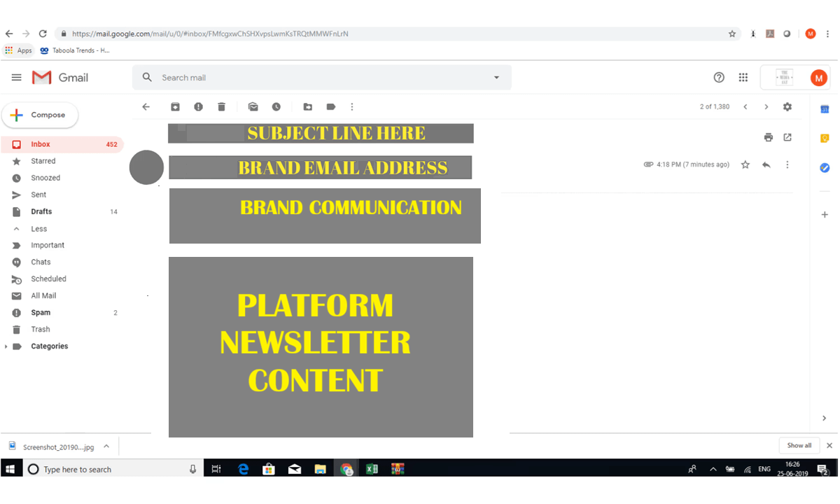Mark the email as unread
Screen dimensions: 840x504
point(253,107)
